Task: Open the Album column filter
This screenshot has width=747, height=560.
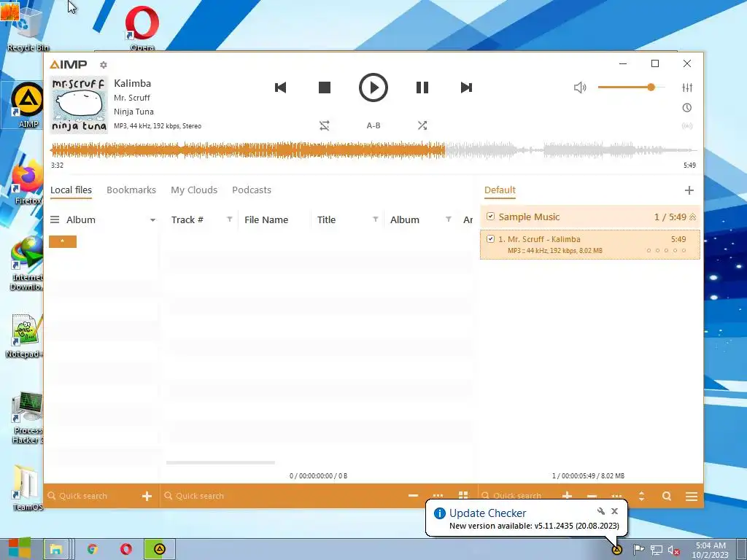Action: (449, 219)
